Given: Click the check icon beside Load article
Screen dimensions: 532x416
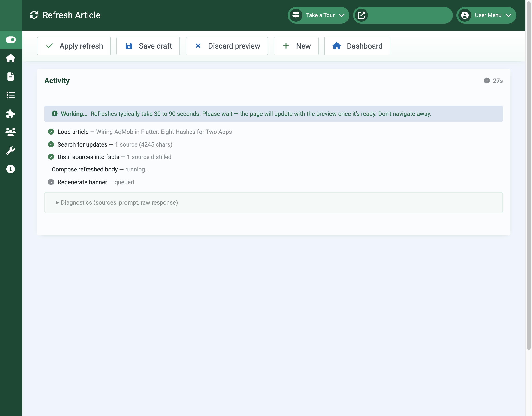Looking at the screenshot, I should [51, 132].
